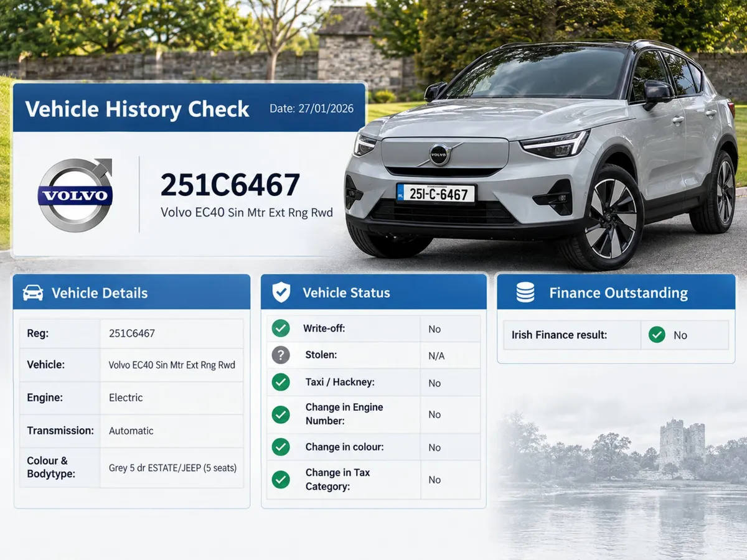Image resolution: width=747 pixels, height=560 pixels.
Task: Click the Vehicle: label
Action: pos(46,365)
